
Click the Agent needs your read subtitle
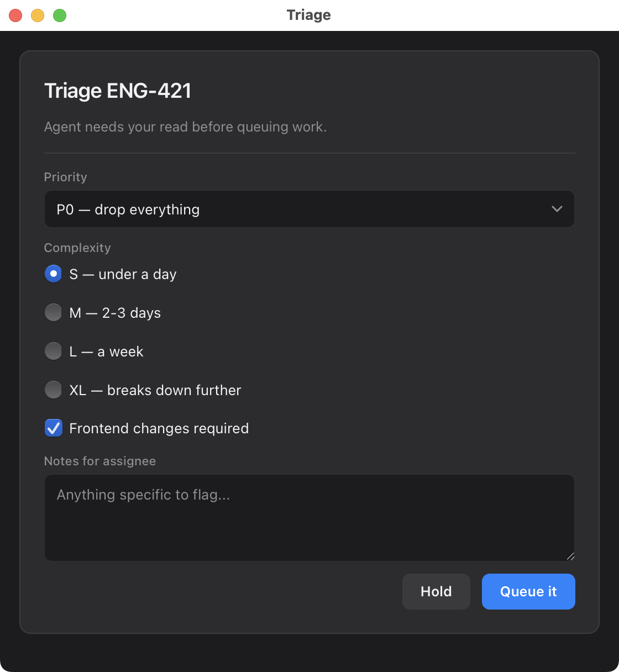tap(185, 127)
